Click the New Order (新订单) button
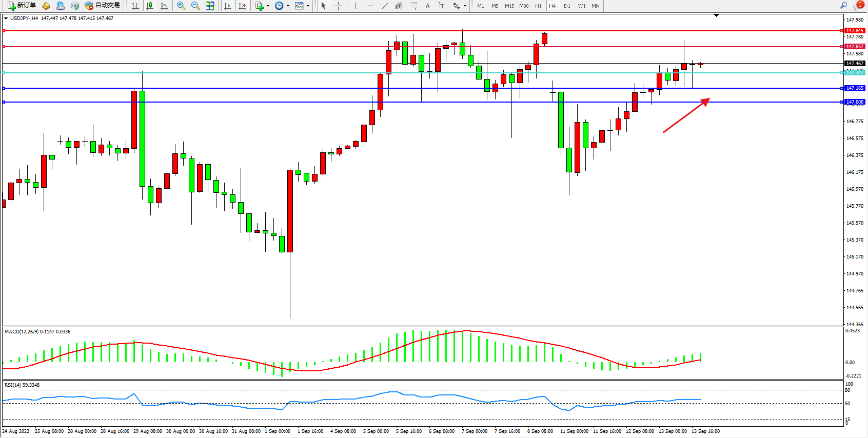 (x=22, y=6)
